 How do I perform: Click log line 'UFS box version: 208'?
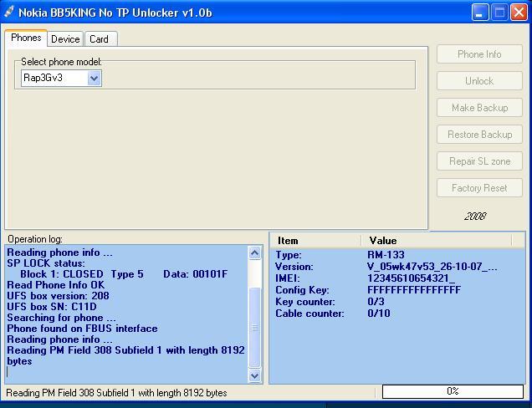58,296
